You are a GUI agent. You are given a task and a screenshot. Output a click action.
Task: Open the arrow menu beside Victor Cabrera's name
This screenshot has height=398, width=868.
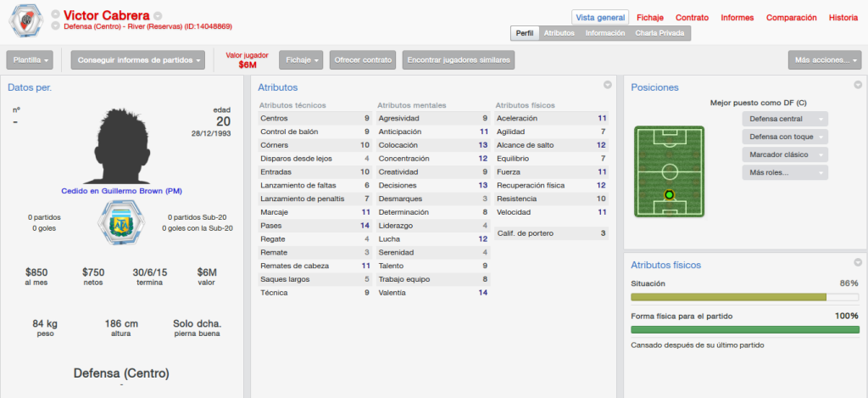tap(158, 15)
